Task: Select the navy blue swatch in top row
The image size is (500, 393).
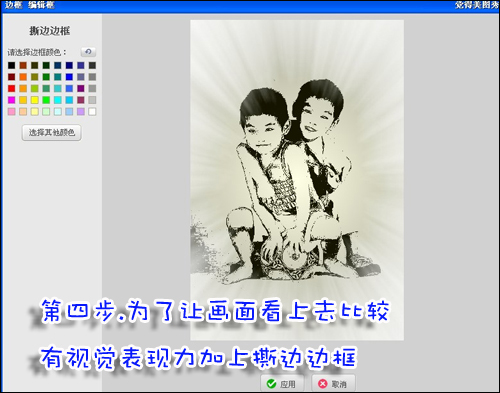Action: 69,65
